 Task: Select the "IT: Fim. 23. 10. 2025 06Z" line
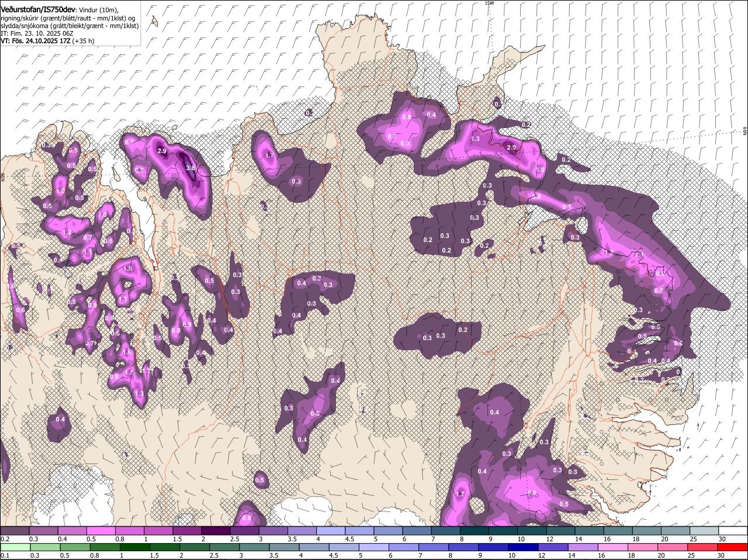tap(37, 33)
